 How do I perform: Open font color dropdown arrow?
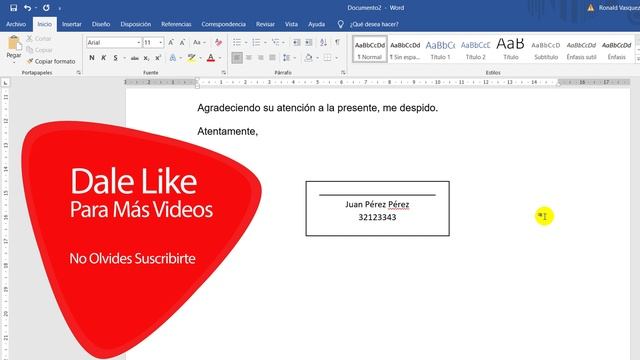[x=220, y=58]
